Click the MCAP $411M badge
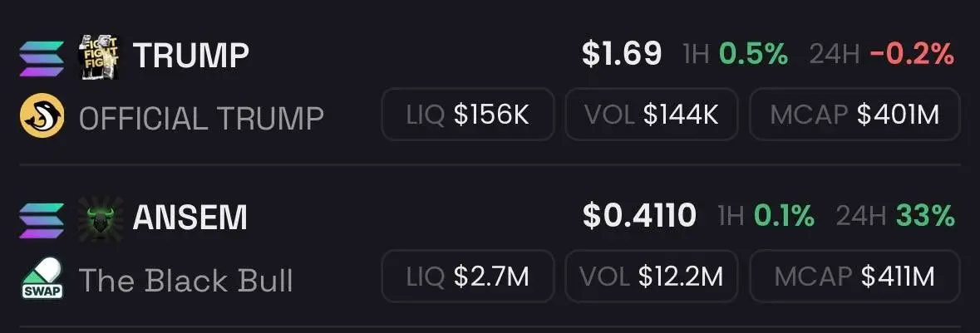 click(854, 277)
